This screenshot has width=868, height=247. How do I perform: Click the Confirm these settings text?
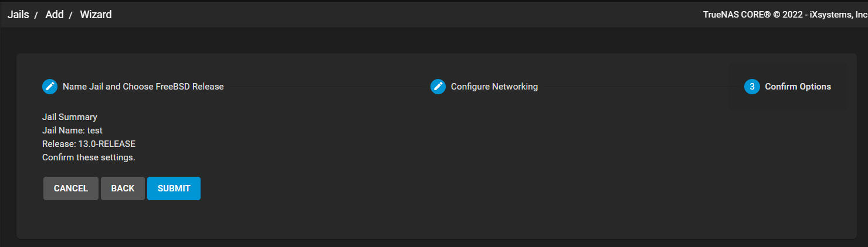(x=89, y=157)
